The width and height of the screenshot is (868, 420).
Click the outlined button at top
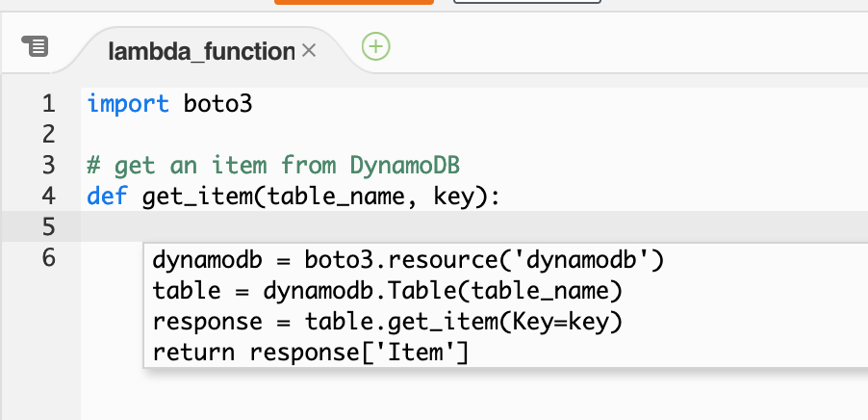(527, 2)
